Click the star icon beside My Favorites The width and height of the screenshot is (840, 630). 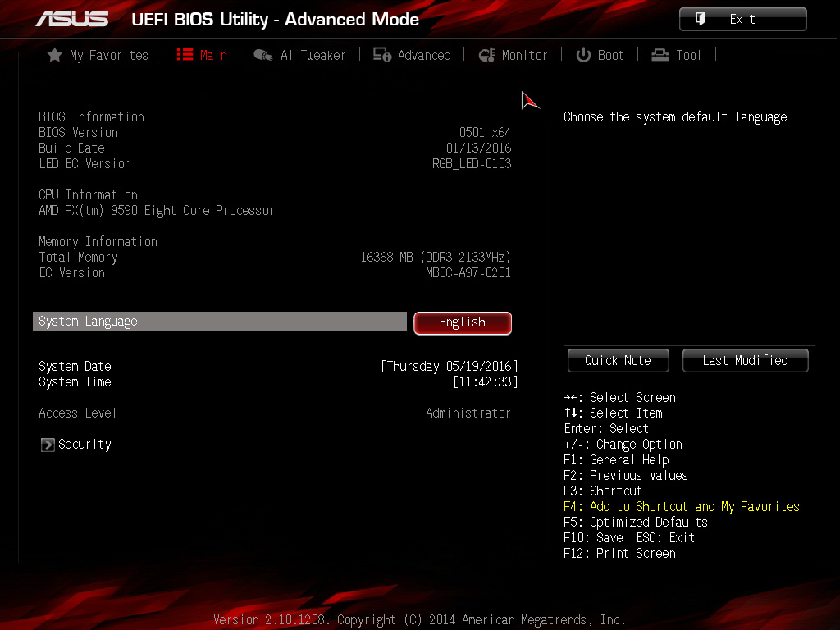[x=55, y=55]
